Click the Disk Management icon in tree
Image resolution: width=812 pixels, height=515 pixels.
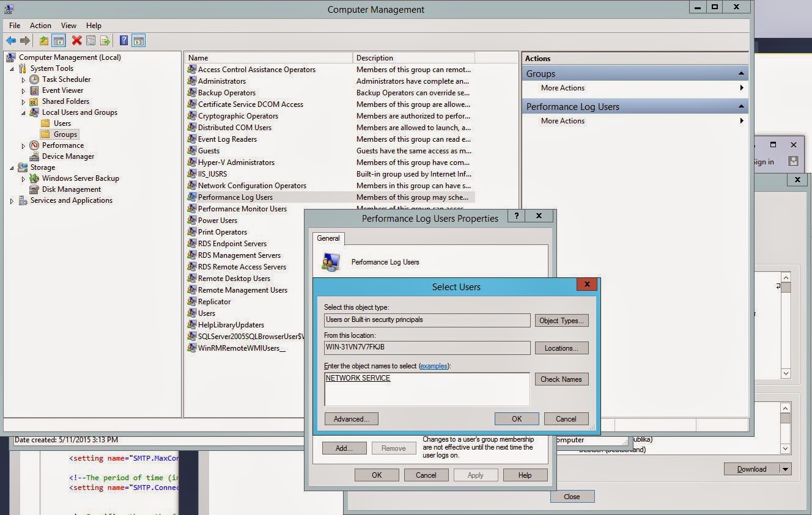coord(35,189)
